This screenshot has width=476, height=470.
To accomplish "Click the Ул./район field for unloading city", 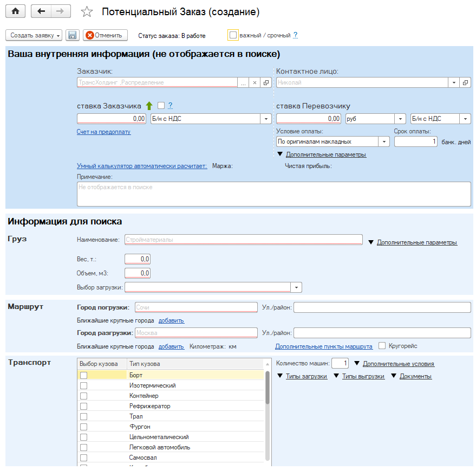I will tap(382, 333).
